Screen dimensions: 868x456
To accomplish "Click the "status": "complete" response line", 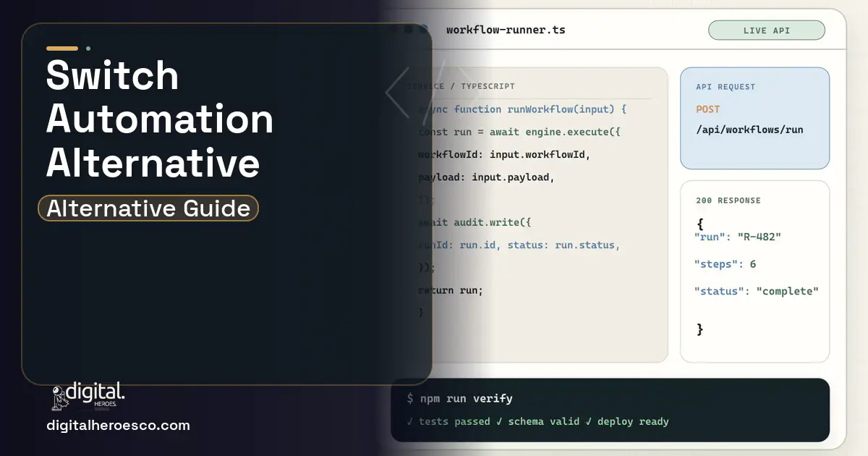I will pyautogui.click(x=757, y=291).
